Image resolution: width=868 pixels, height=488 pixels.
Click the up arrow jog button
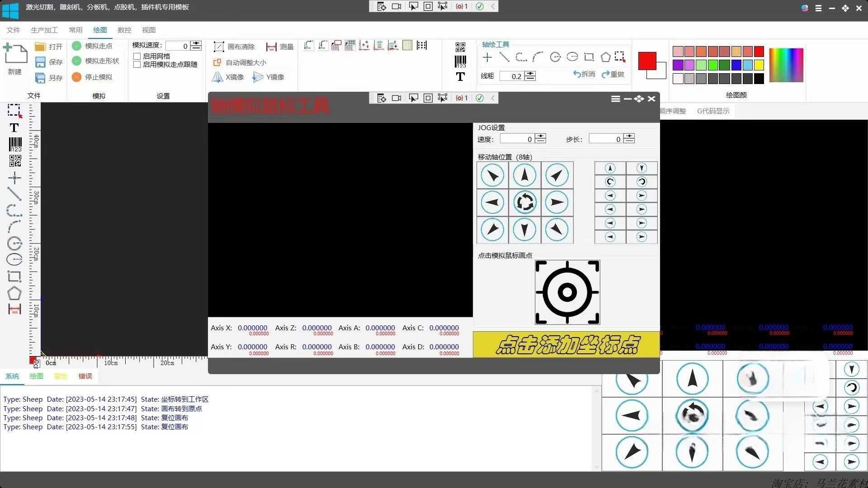[524, 175]
